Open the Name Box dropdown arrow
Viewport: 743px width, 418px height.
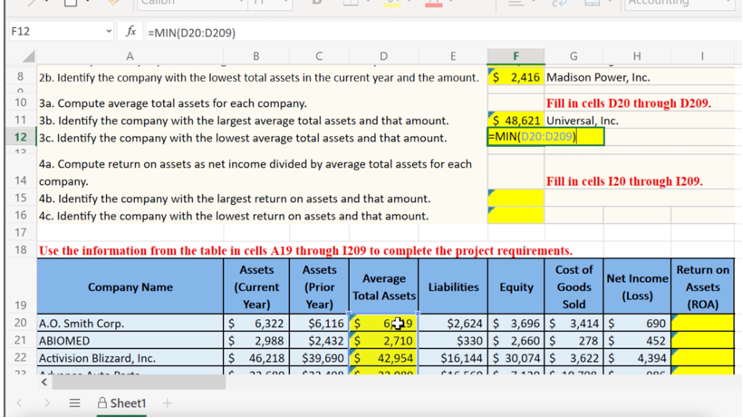109,32
